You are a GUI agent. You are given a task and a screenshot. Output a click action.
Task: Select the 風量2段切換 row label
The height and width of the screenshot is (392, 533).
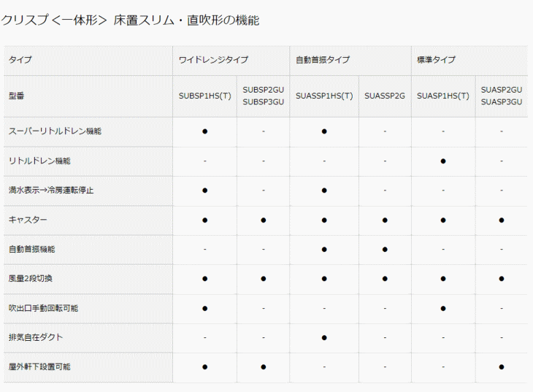click(x=30, y=278)
